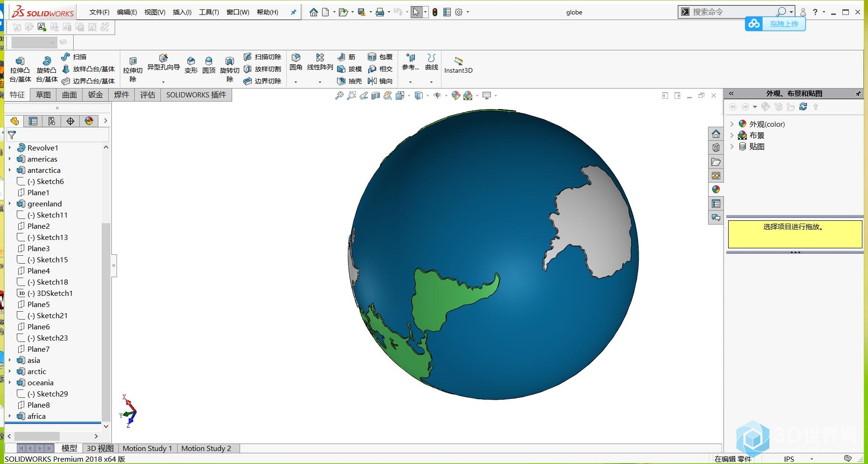Expand the 外观(color) appearances folder
Screen dimensions: 868x464
coord(732,124)
